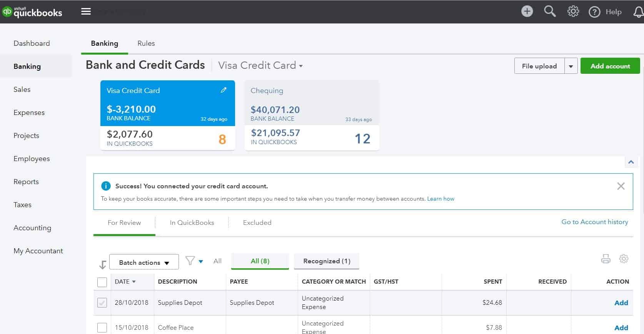Screen dimensions: 644x334
Task: Open Sales in the sidebar
Action: 22,90
